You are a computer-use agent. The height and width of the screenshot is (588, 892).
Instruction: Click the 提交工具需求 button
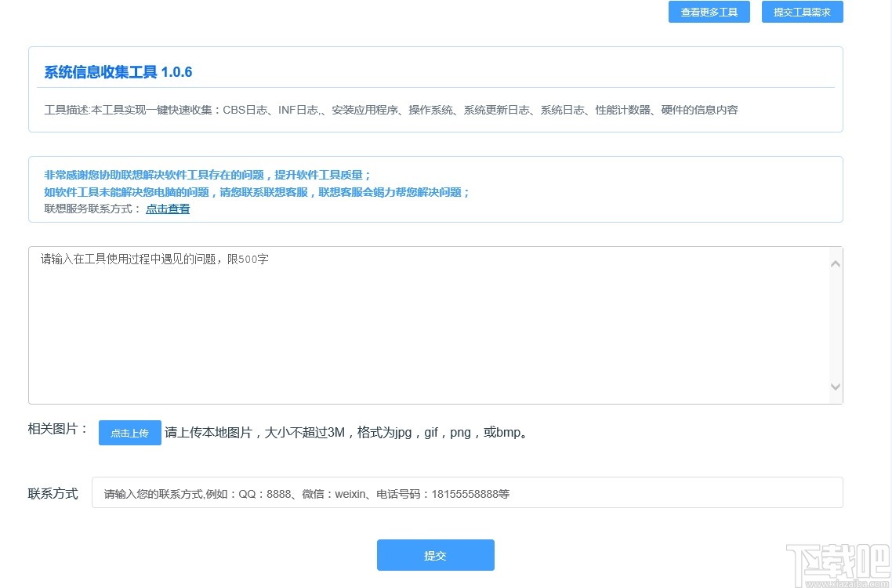[802, 11]
